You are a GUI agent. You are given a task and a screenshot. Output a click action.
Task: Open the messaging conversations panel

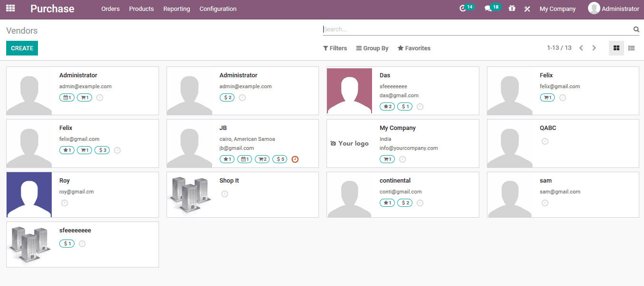tap(490, 8)
